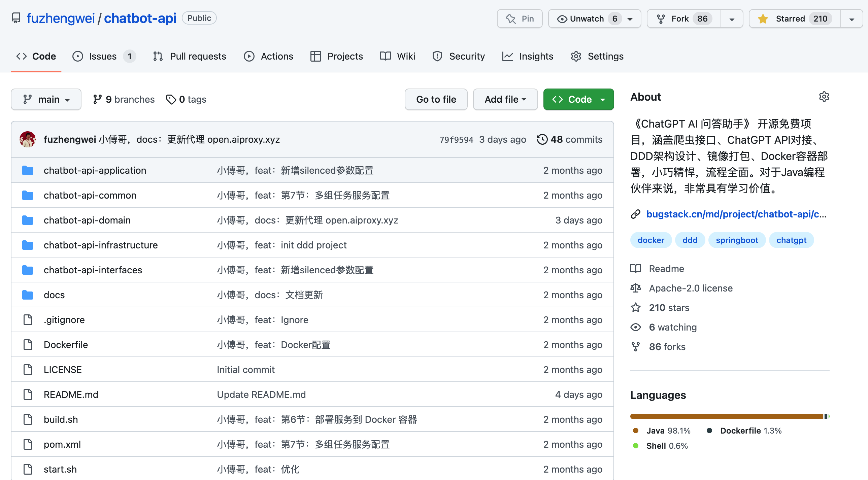The width and height of the screenshot is (868, 480).
Task: Click the folder icon for chatbot-api-interfaces
Action: coord(28,270)
